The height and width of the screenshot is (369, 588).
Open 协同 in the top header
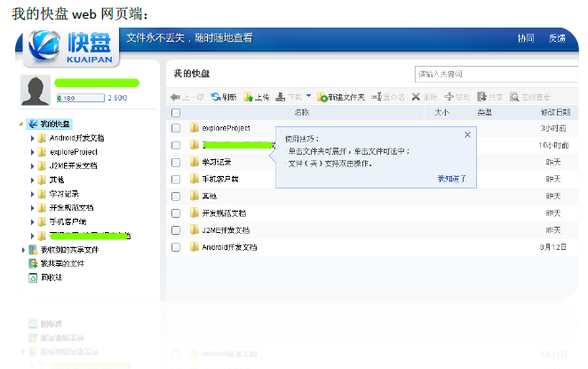[x=526, y=38]
